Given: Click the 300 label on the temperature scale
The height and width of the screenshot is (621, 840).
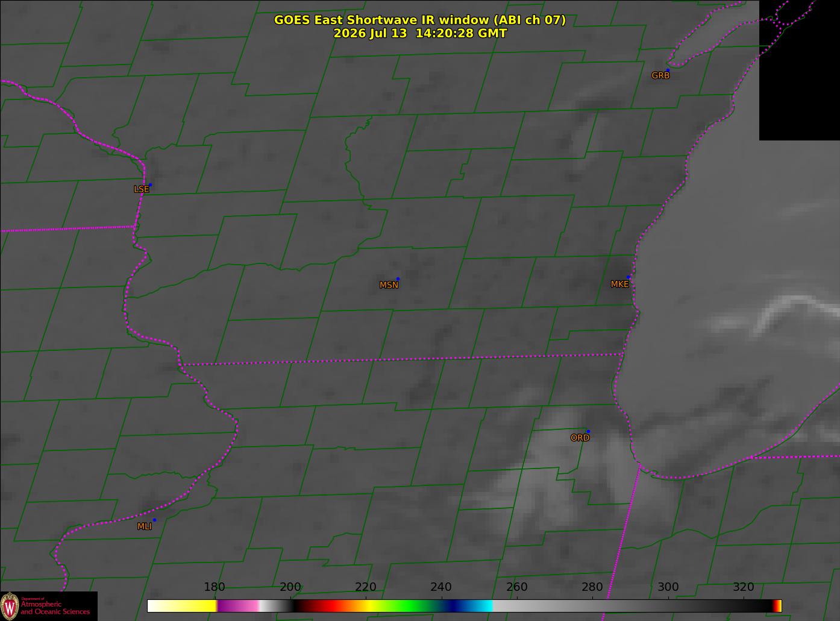Looking at the screenshot, I should coord(668,587).
